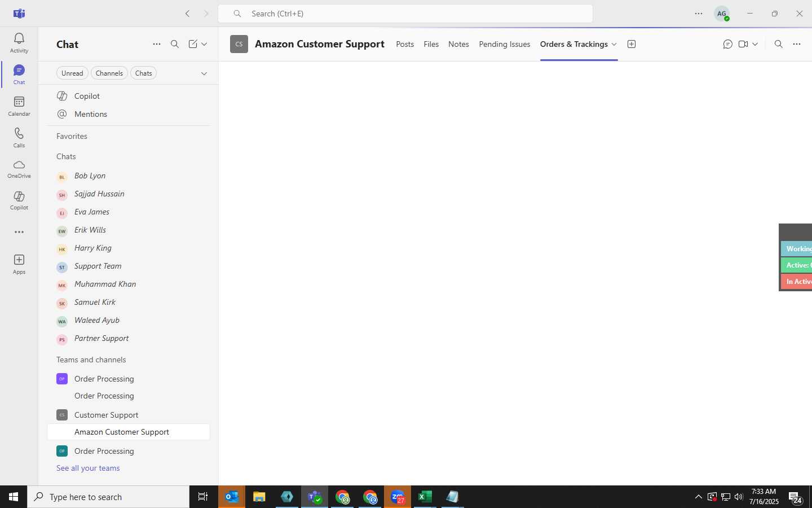Go back using the back arrow

pyautogui.click(x=187, y=14)
